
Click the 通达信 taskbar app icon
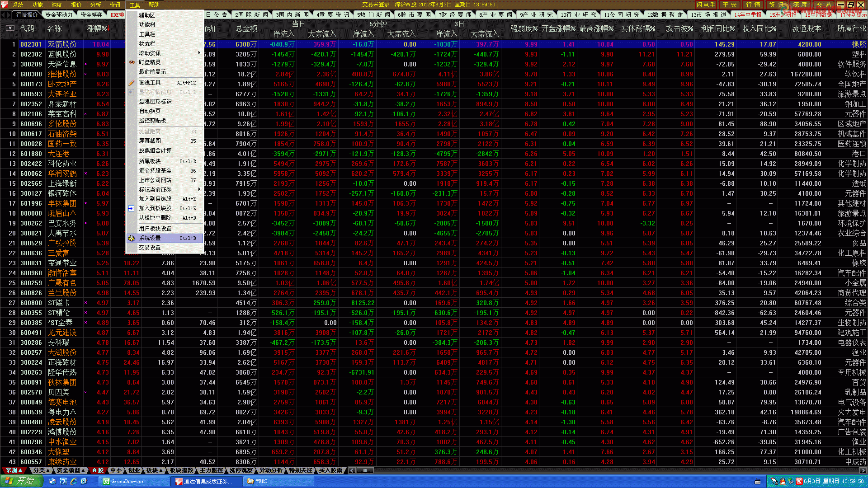coord(179,482)
